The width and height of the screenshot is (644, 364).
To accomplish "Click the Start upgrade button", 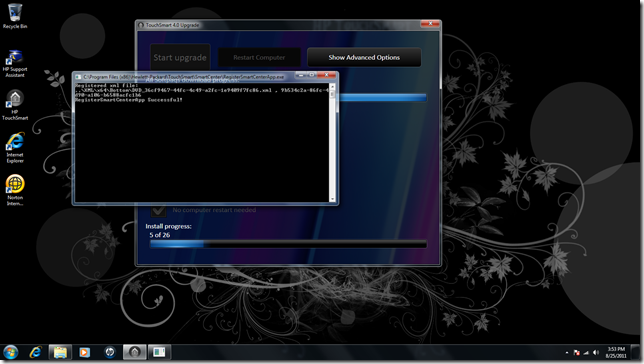I will point(180,57).
